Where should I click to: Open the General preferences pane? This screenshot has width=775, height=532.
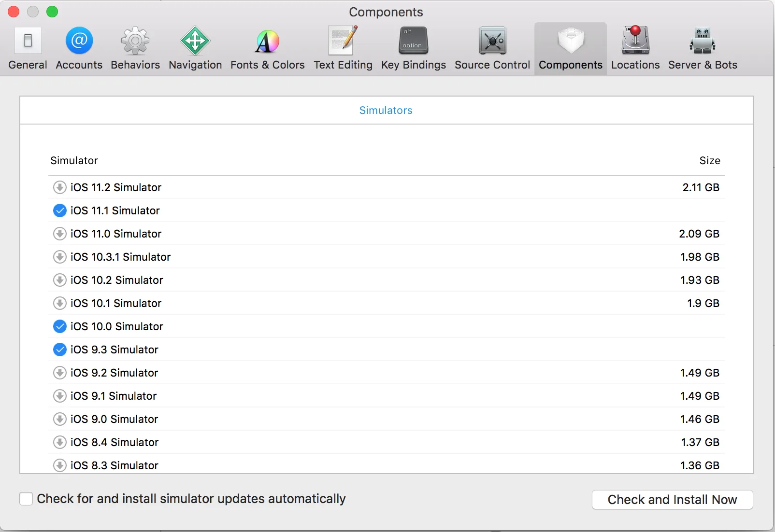point(28,49)
